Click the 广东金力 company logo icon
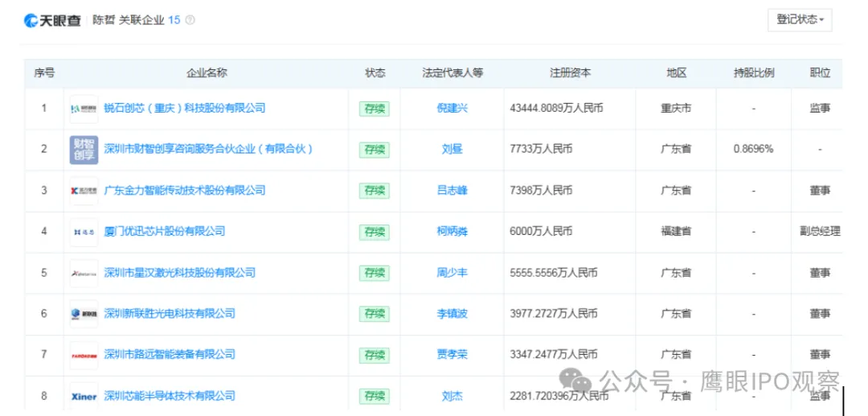This screenshot has width=868, height=416. (84, 191)
